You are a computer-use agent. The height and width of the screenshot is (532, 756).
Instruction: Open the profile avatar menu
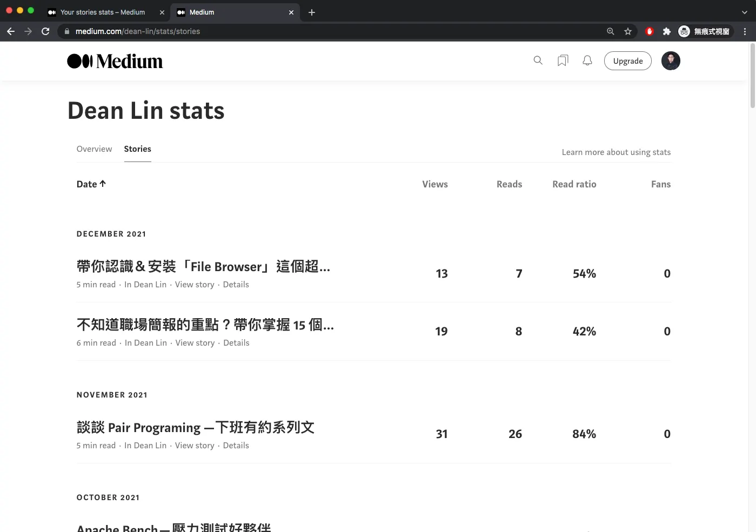[671, 60]
